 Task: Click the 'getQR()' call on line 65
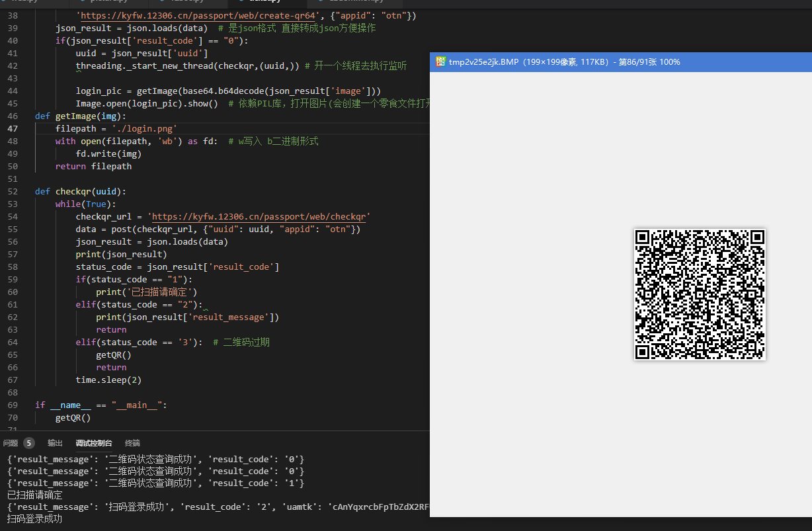[114, 355]
